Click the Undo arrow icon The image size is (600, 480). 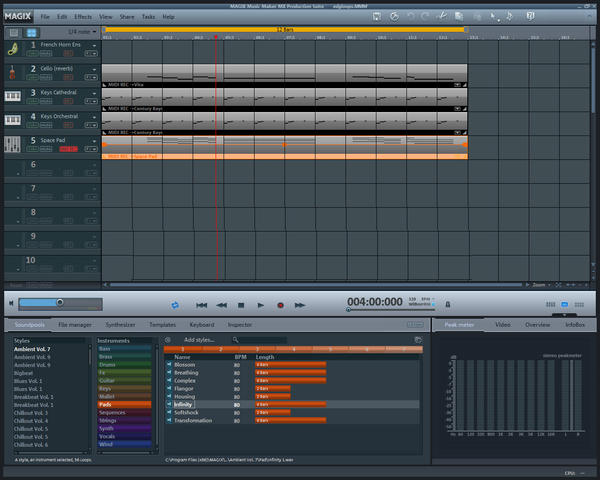411,16
